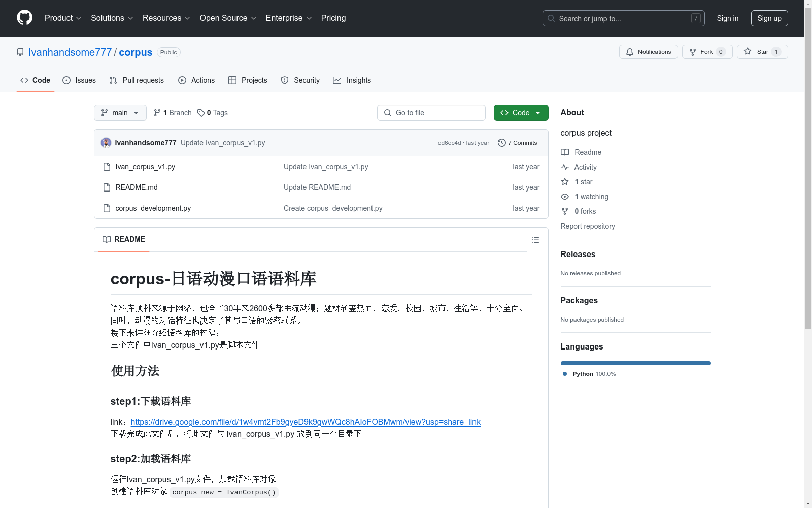This screenshot has width=812, height=508.
Task: Click the Star count badge 1
Action: pos(776,52)
